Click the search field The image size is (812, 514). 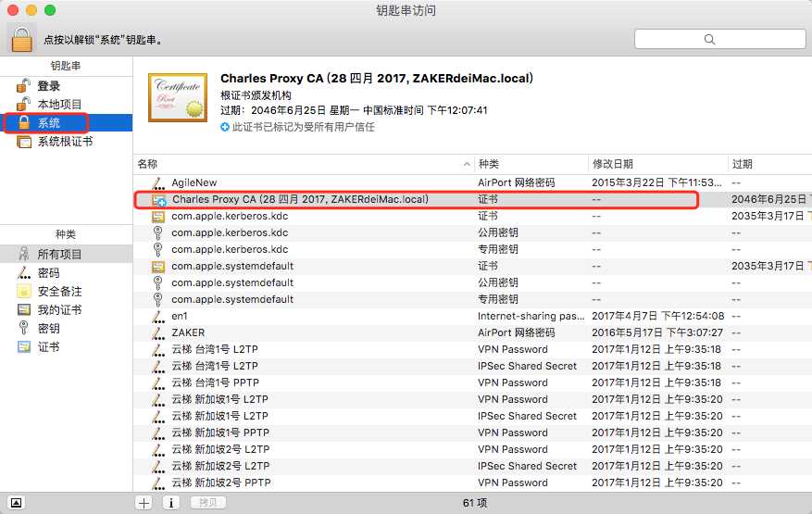[x=719, y=39]
